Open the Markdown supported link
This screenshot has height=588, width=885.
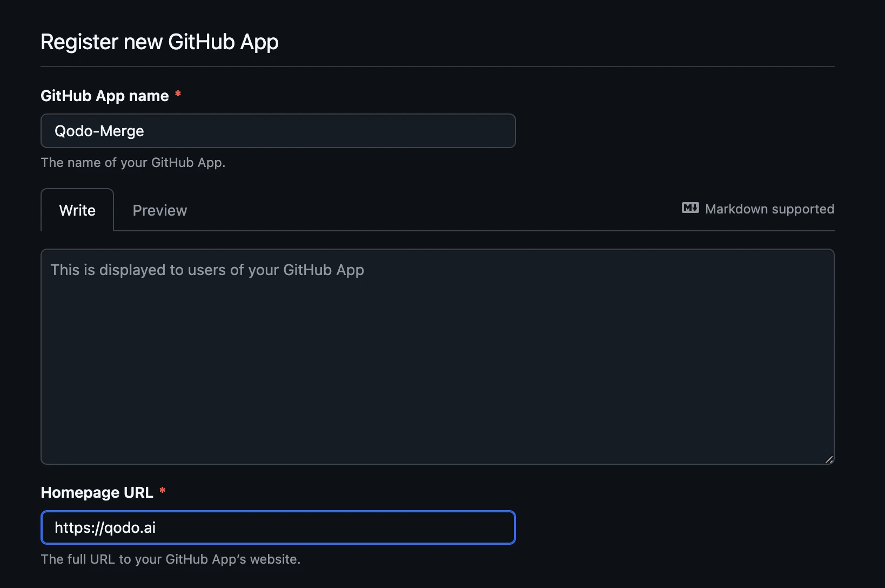pos(758,209)
